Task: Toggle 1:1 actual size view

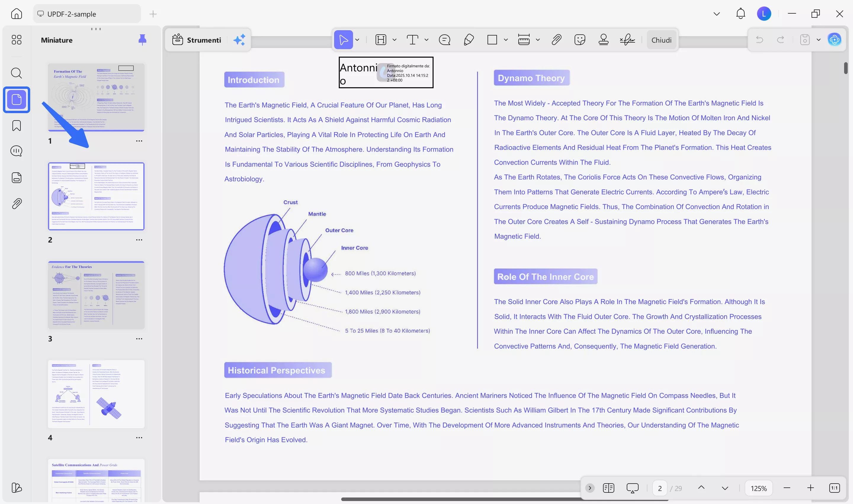Action: [835, 488]
